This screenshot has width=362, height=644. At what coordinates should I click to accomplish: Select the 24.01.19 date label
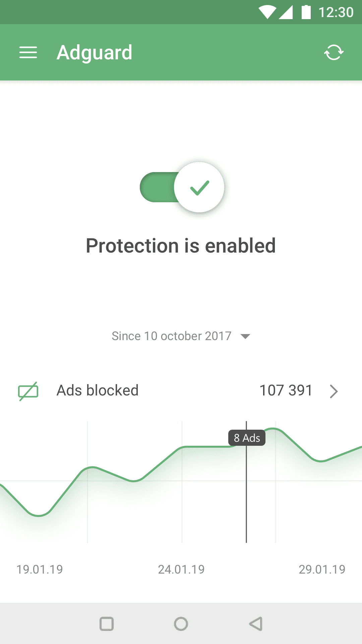coord(181,569)
